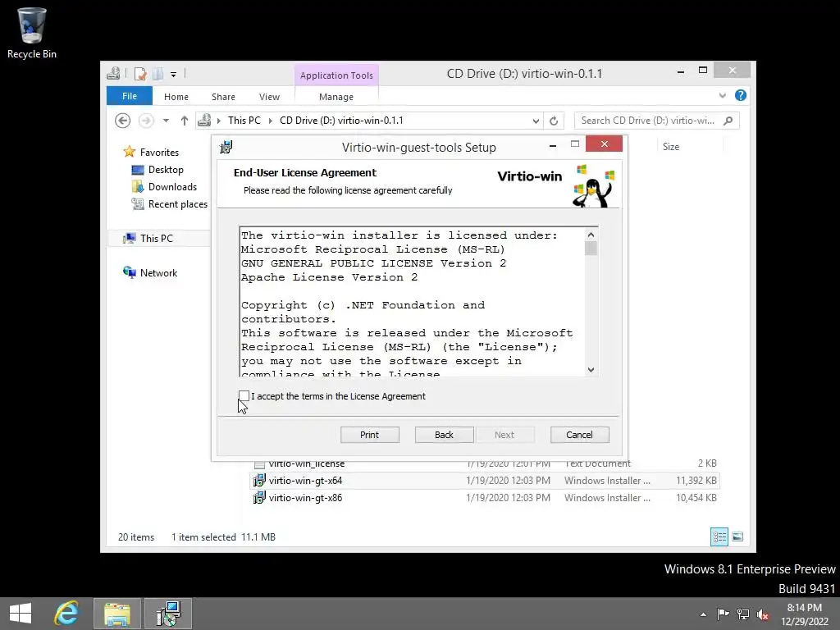Select the virtio-win-gt-x64 installer file
Viewport: 840px width, 630px height.
click(484, 481)
